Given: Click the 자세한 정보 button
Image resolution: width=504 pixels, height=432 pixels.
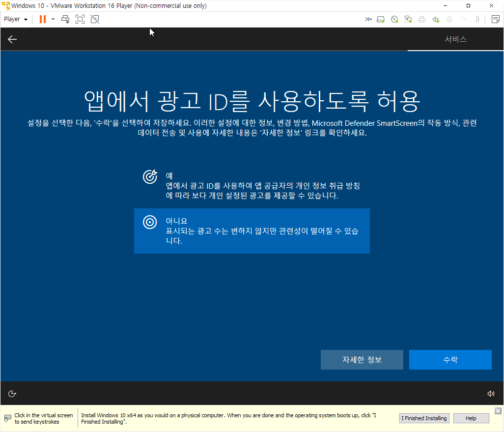Looking at the screenshot, I should (362, 360).
